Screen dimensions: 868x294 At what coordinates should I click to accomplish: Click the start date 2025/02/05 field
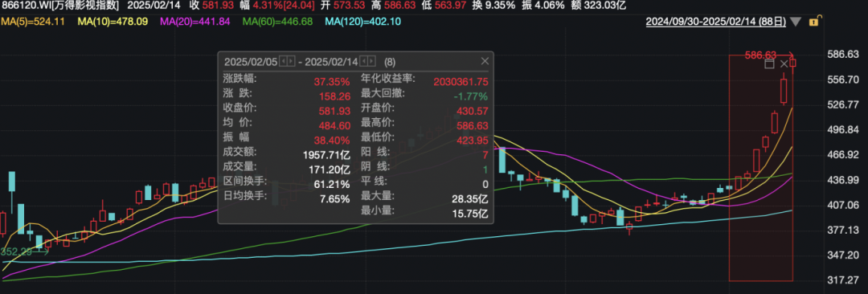(x=250, y=61)
